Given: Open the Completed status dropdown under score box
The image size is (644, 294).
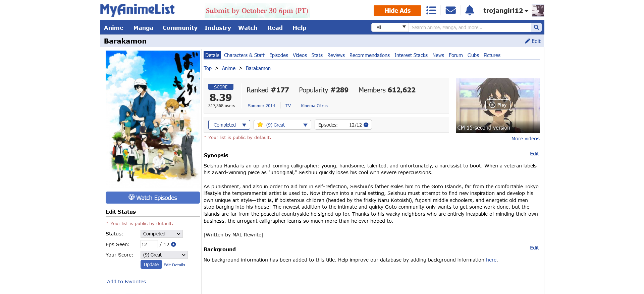Looking at the screenshot, I should click(x=229, y=125).
